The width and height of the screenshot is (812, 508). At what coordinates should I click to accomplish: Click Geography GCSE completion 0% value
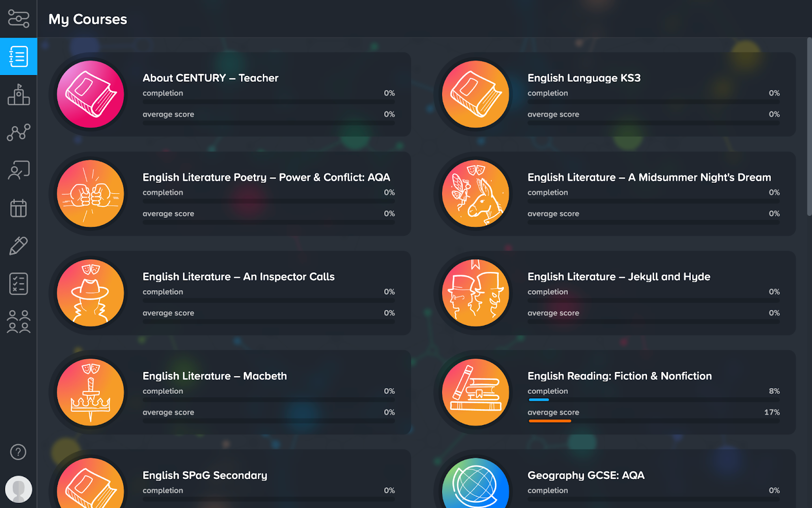tap(774, 491)
